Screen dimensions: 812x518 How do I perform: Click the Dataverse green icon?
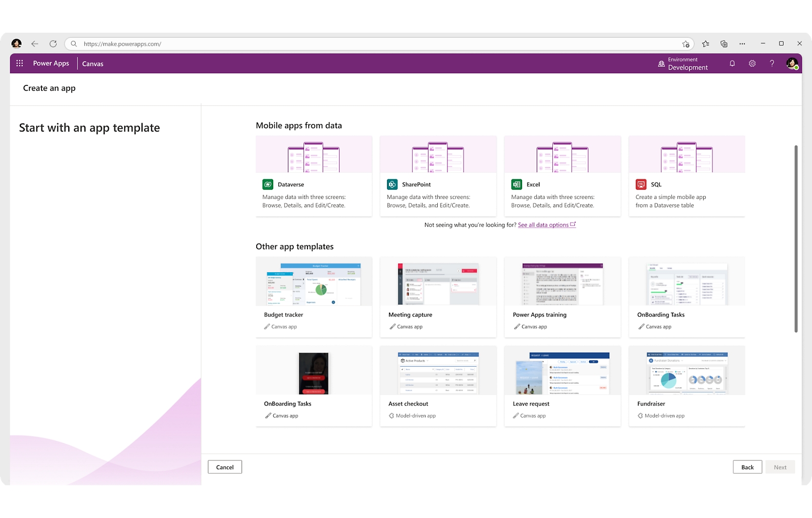[x=268, y=184]
